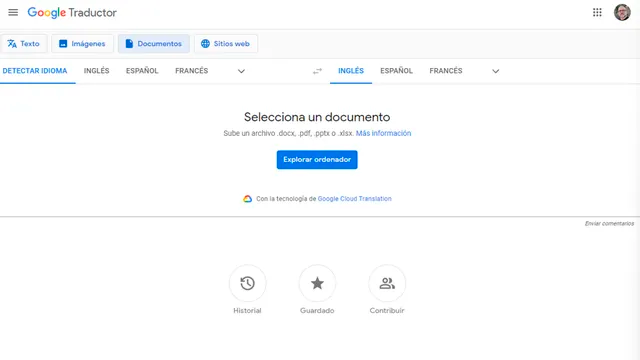Viewport: 640px width, 360px height.
Task: Select Español as target language
Action: [x=396, y=71]
